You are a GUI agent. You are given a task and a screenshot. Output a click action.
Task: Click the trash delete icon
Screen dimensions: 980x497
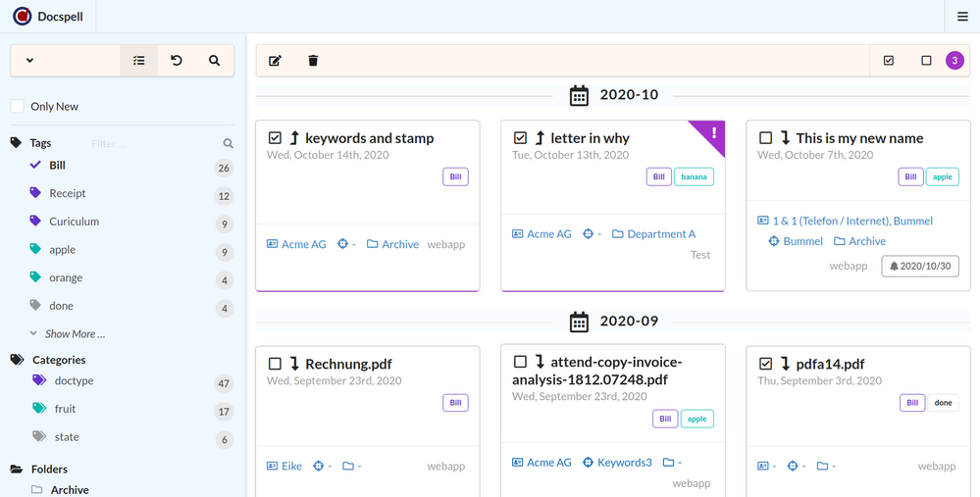tap(313, 61)
